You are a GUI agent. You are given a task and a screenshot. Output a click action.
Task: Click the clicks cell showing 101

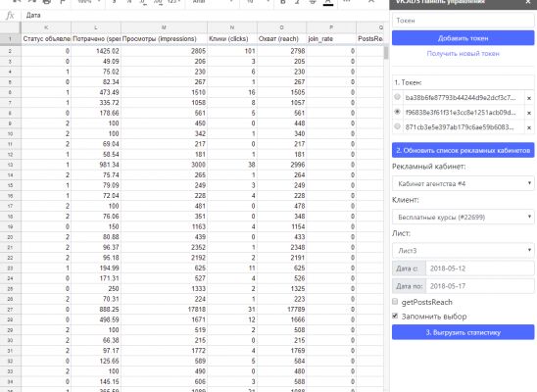point(232,51)
